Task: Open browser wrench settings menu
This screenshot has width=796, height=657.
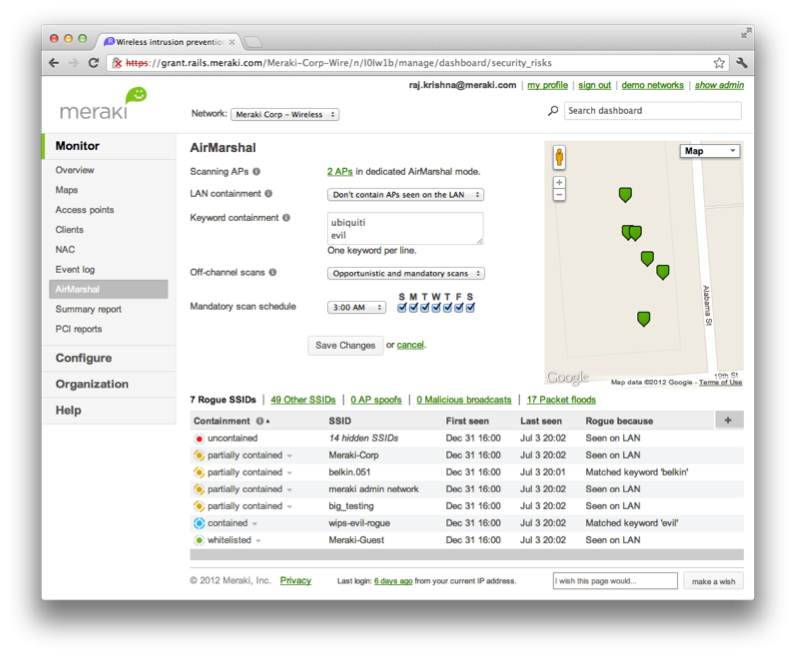Action: coord(741,63)
